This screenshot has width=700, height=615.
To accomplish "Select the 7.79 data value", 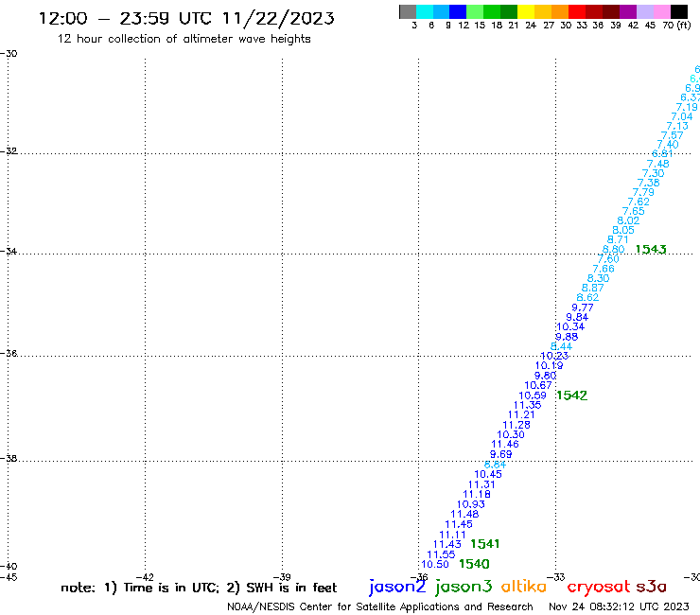I will pos(643,192).
